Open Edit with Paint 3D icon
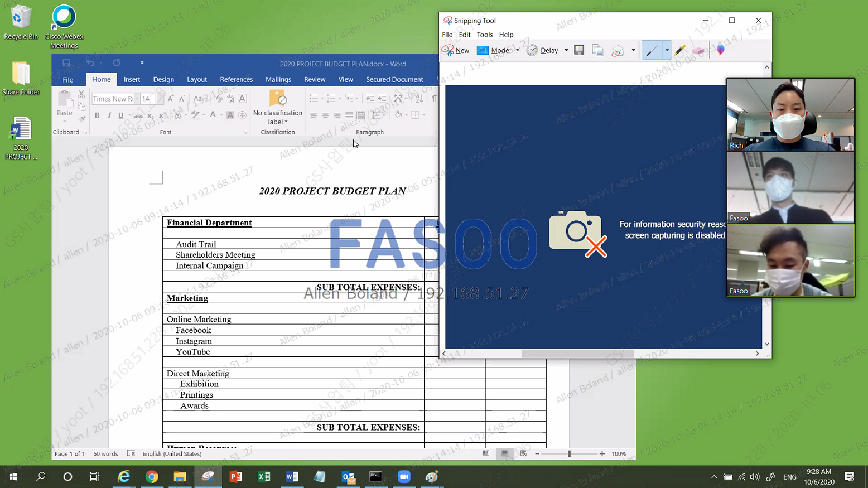Viewport: 868px width, 488px height. 721,50
